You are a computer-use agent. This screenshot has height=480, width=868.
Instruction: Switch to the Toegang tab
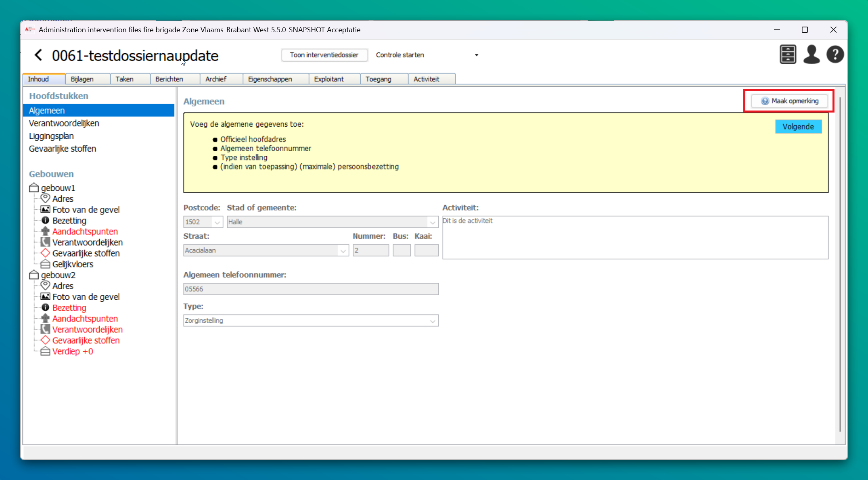pos(384,79)
